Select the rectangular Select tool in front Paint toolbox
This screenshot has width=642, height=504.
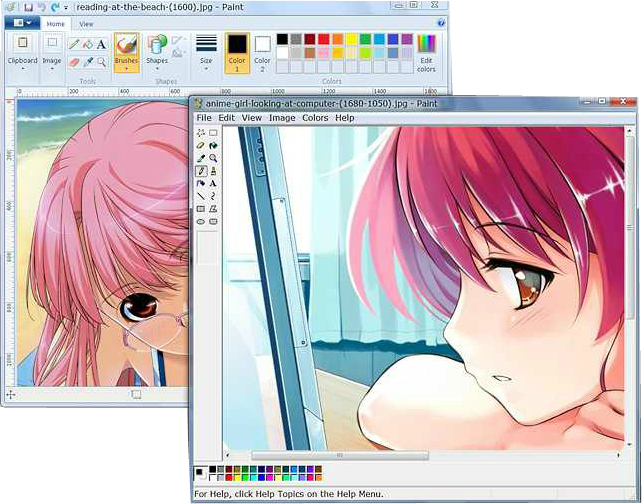213,133
